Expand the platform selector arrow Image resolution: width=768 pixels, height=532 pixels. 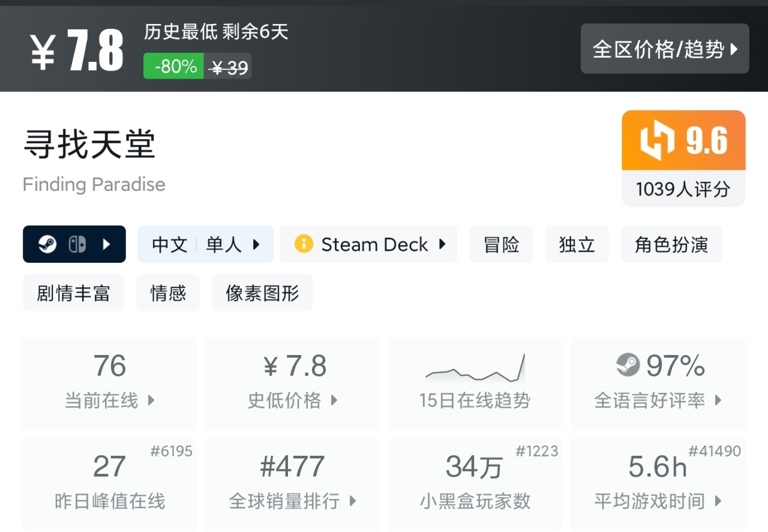coord(107,245)
